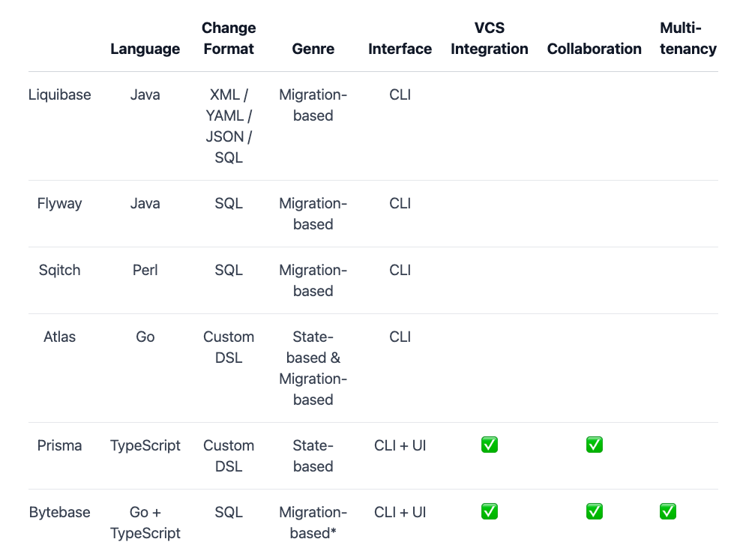Select the Genre column header
This screenshot has height=560, width=749.
[313, 49]
